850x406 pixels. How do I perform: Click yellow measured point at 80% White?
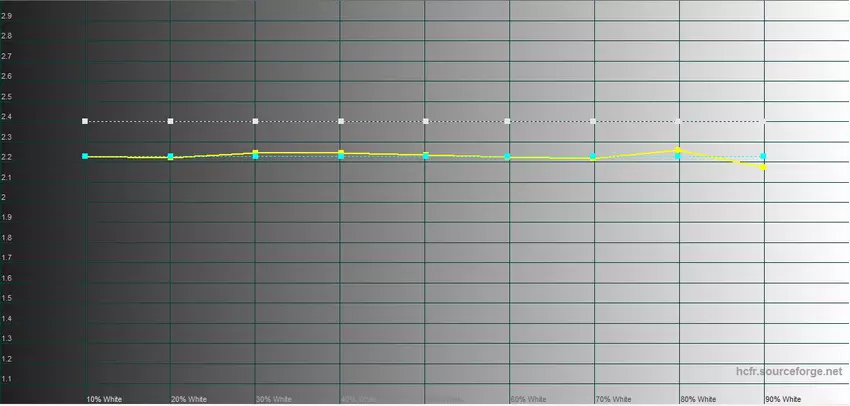point(678,150)
